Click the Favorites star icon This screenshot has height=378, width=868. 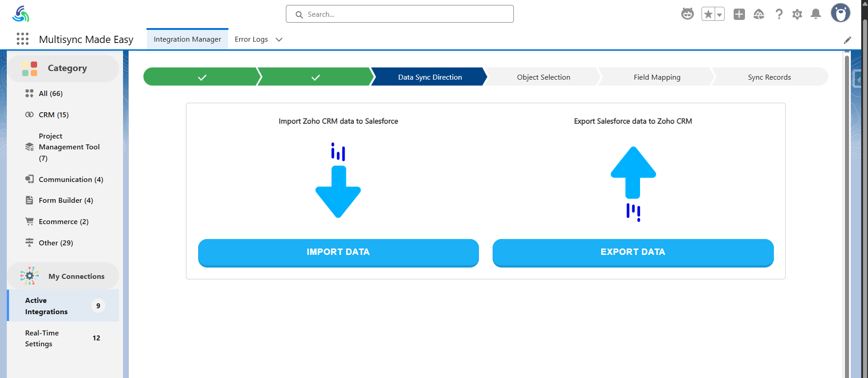[708, 14]
